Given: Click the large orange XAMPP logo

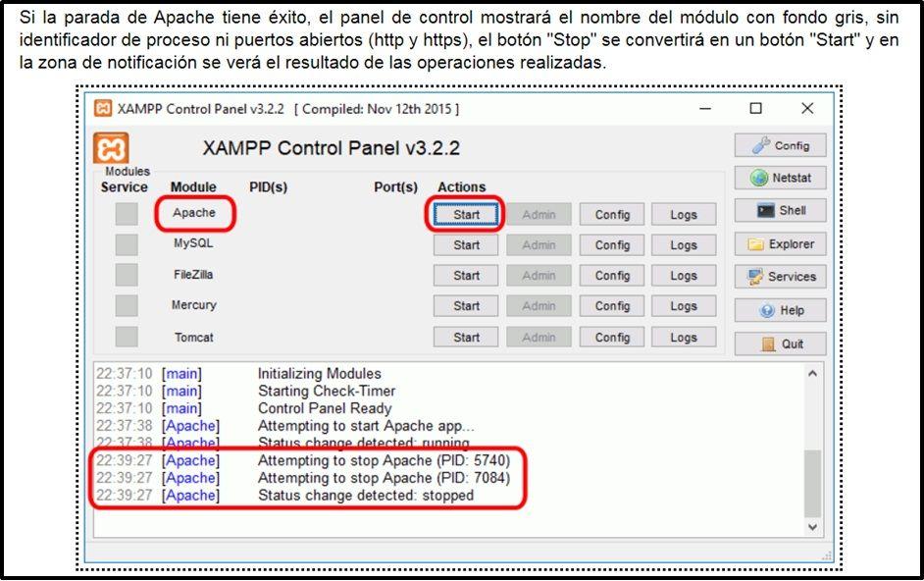Looking at the screenshot, I should 111,148.
